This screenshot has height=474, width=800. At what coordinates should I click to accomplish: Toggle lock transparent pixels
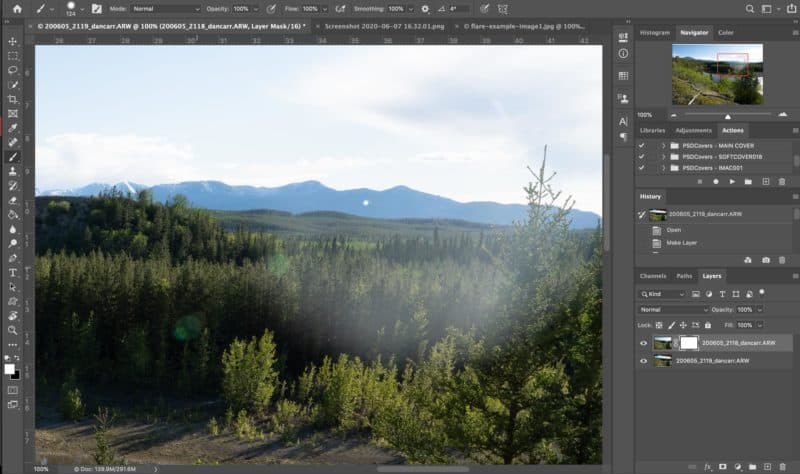pos(659,325)
